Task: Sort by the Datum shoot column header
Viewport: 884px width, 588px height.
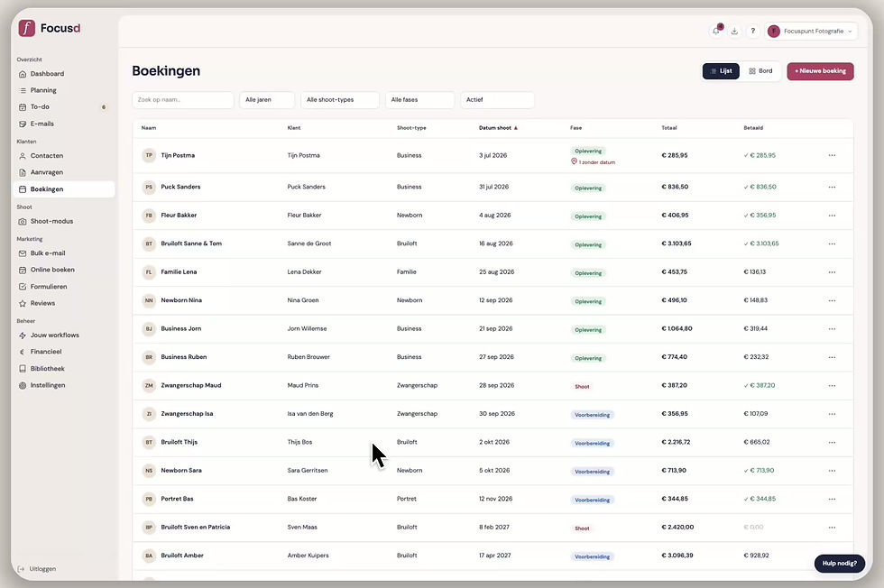Action: point(498,128)
